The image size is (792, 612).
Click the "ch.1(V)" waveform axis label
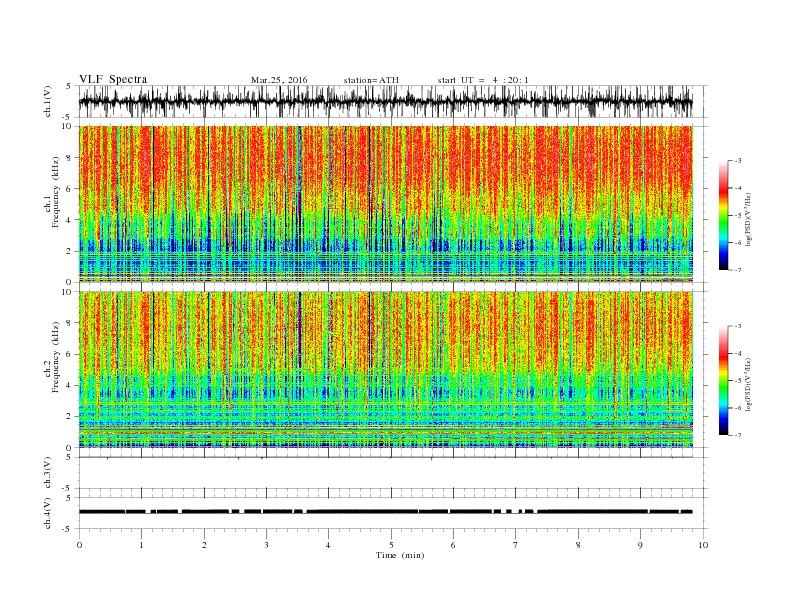pyautogui.click(x=48, y=101)
